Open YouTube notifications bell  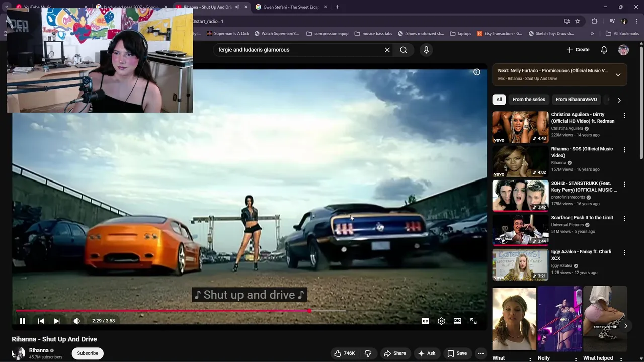[604, 50]
